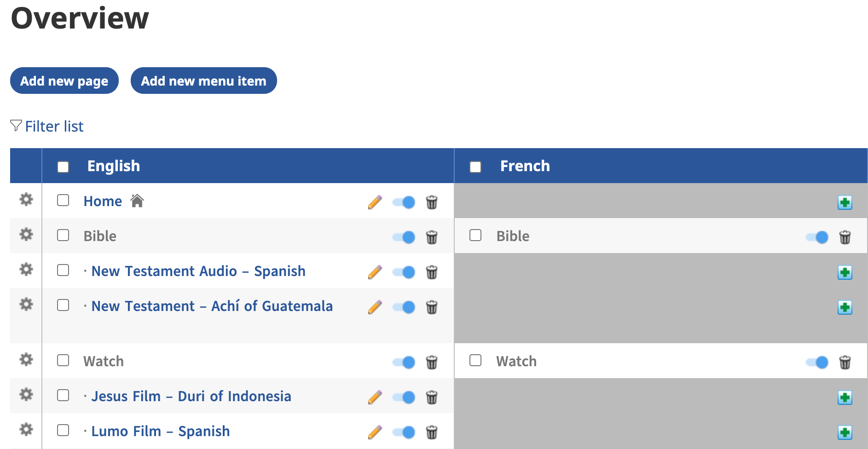Check the select-all box in English header

63,167
